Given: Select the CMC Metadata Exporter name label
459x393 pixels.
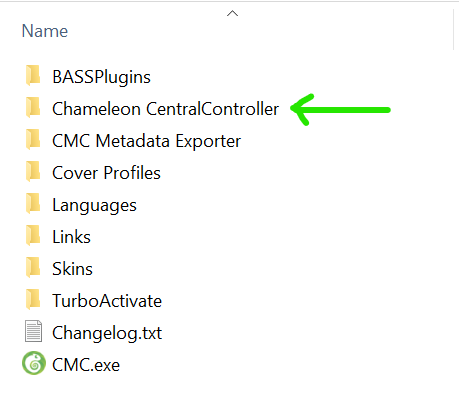Looking at the screenshot, I should [146, 141].
